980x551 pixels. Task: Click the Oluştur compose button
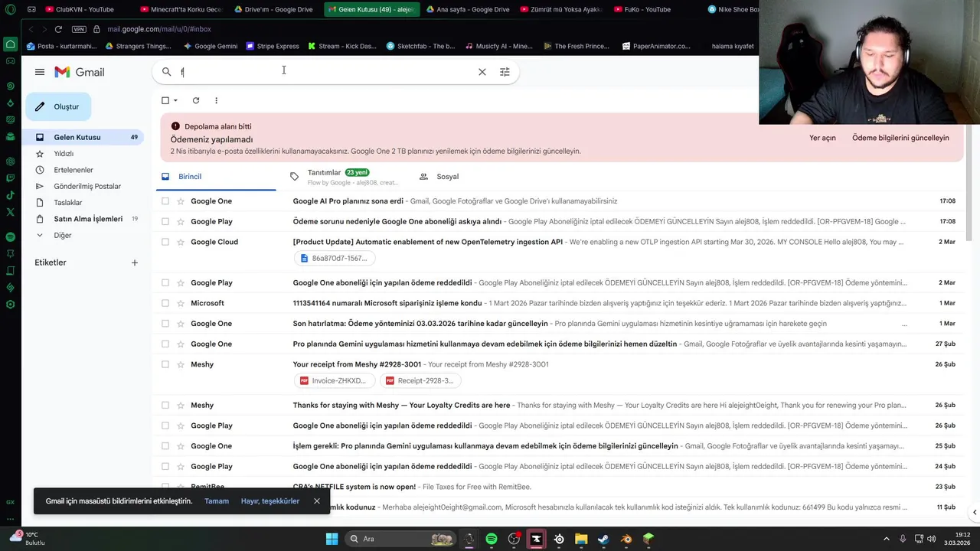tap(58, 106)
